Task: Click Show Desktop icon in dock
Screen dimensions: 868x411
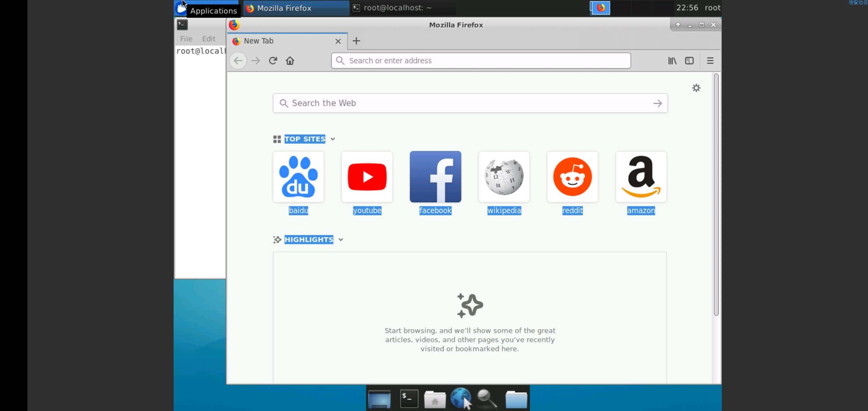Action: (379, 399)
